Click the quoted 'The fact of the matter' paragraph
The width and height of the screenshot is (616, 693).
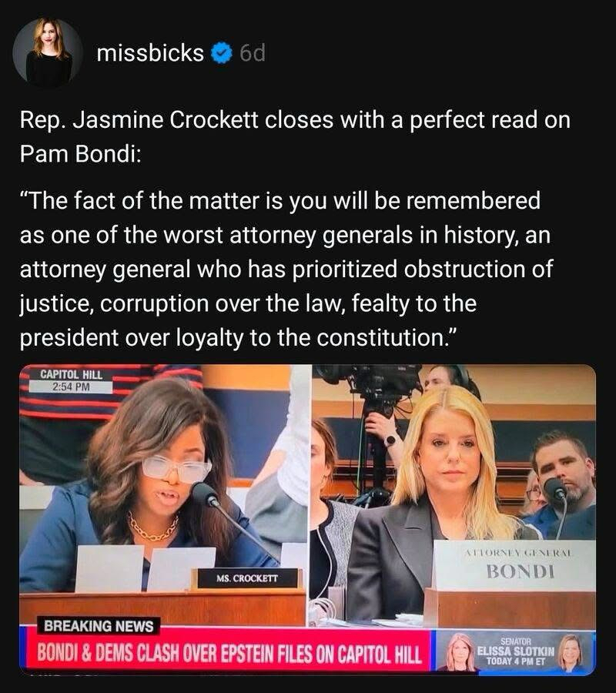pos(286,269)
